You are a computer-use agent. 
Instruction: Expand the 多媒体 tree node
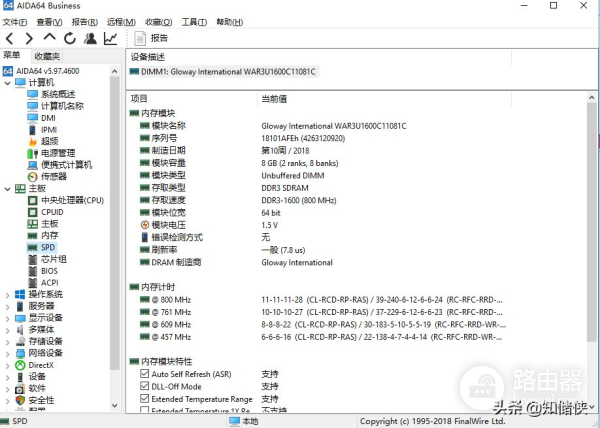(7, 330)
